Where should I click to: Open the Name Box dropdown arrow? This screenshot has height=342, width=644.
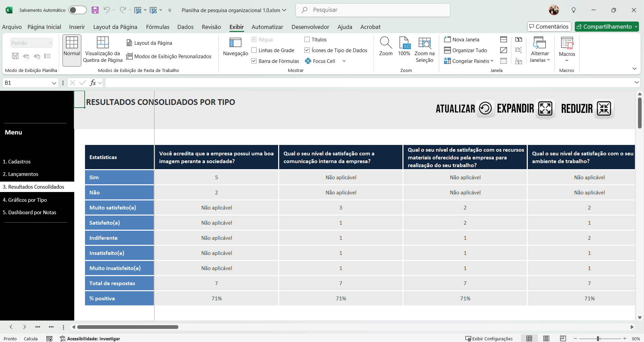point(54,83)
